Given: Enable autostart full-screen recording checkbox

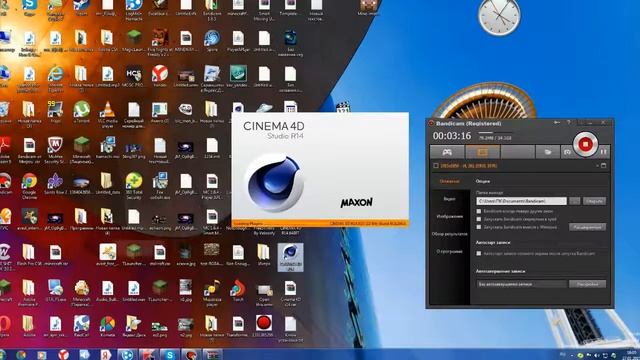Looking at the screenshot, I should (479, 253).
